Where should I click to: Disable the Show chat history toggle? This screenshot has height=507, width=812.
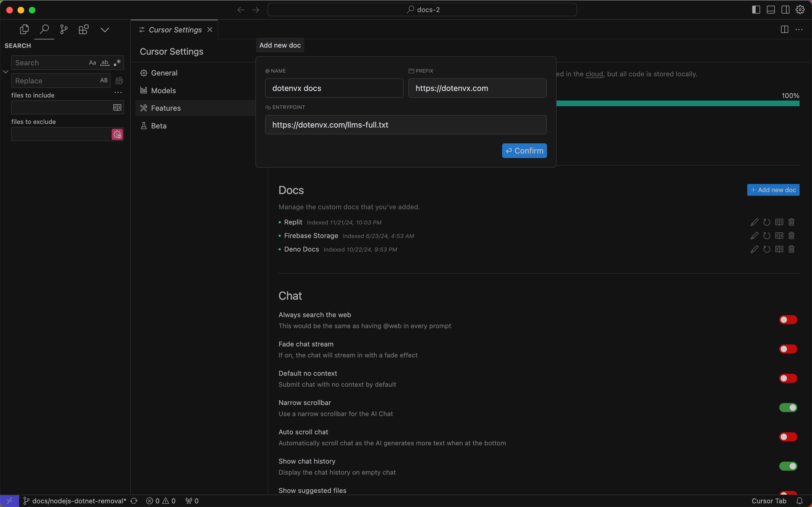[788, 466]
